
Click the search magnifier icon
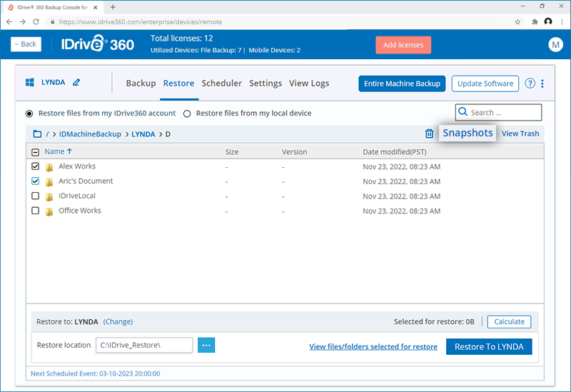(463, 112)
